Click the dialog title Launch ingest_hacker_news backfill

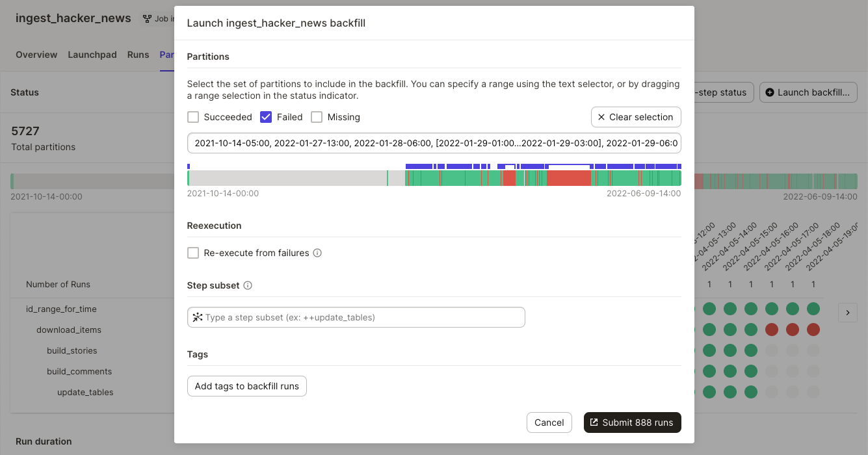pos(276,23)
